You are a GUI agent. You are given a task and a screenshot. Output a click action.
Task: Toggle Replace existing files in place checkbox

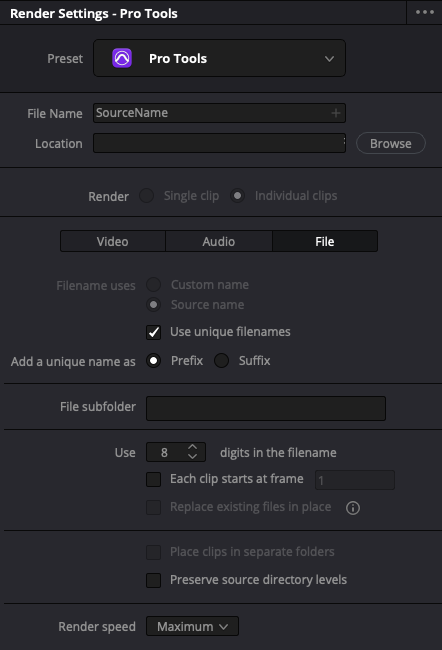[x=153, y=507]
